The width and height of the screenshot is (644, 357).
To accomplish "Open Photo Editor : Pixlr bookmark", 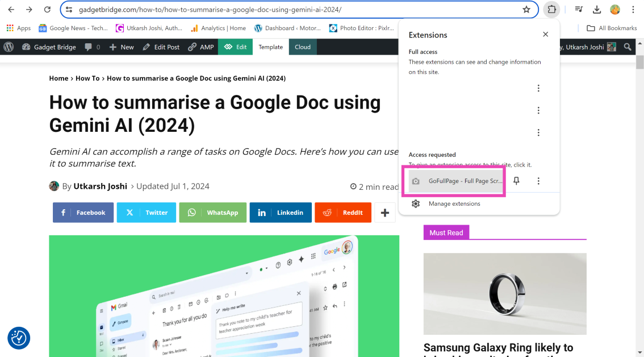I will tap(362, 28).
